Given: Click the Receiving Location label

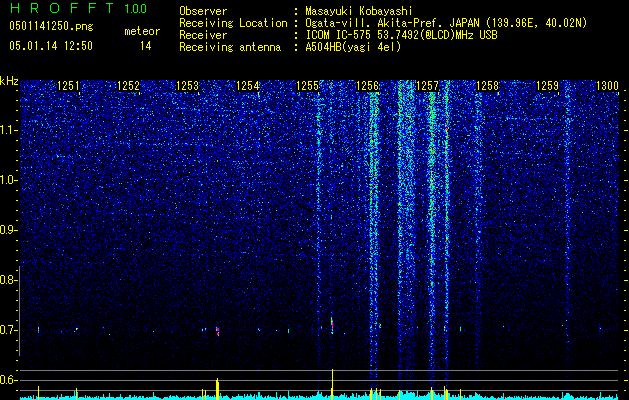Looking at the screenshot, I should 233,23.
